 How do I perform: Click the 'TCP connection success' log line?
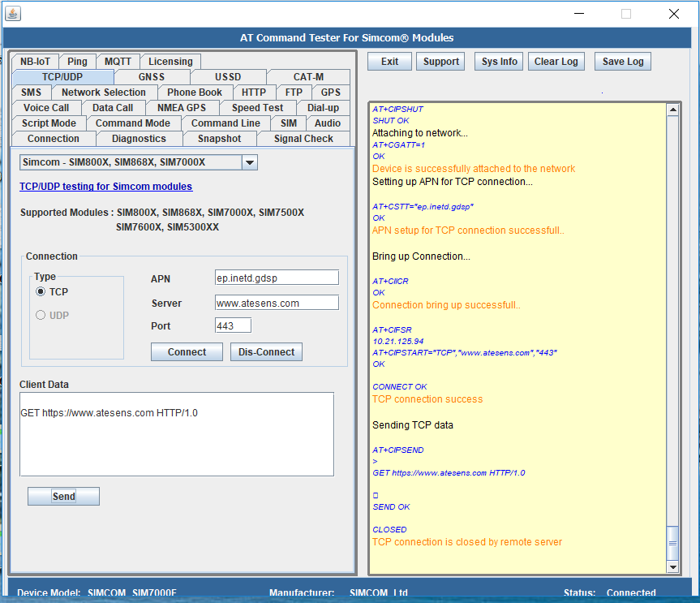click(427, 398)
